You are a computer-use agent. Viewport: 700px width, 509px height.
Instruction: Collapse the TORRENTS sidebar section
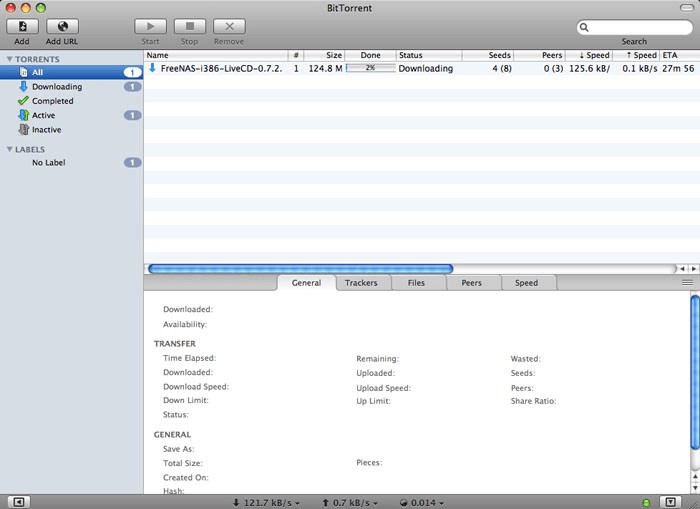pos(9,59)
